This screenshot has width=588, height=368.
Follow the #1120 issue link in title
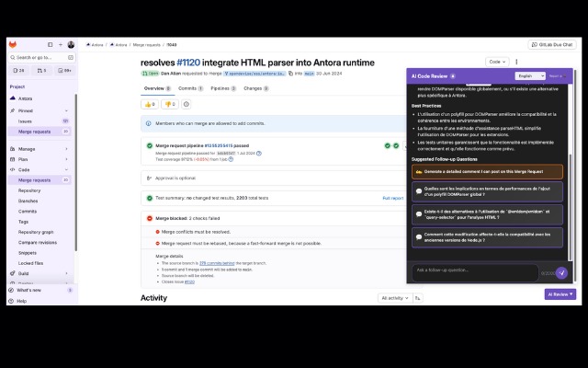(188, 63)
